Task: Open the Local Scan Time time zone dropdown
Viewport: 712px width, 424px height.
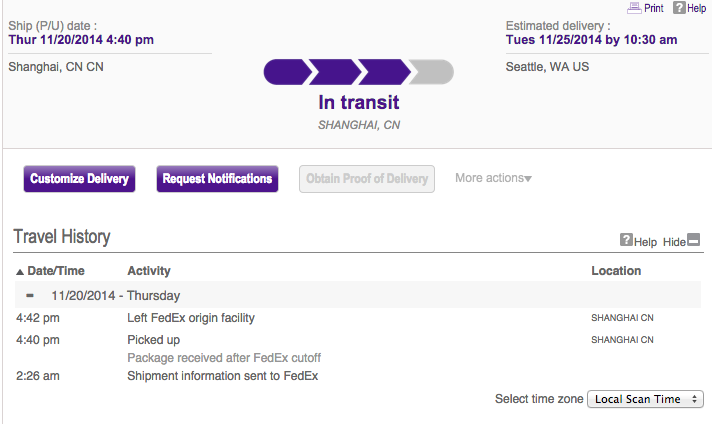Action: (x=645, y=399)
